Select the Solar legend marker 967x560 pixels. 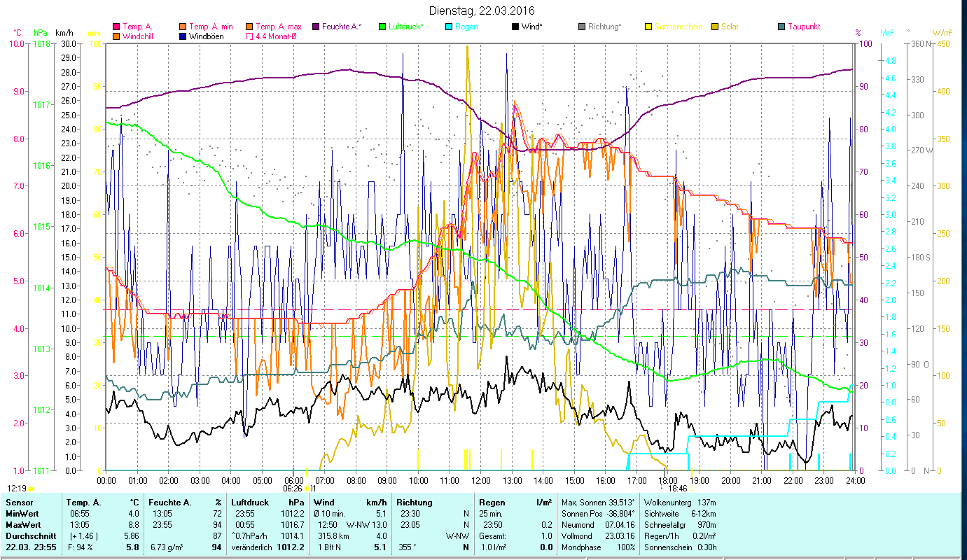(716, 27)
